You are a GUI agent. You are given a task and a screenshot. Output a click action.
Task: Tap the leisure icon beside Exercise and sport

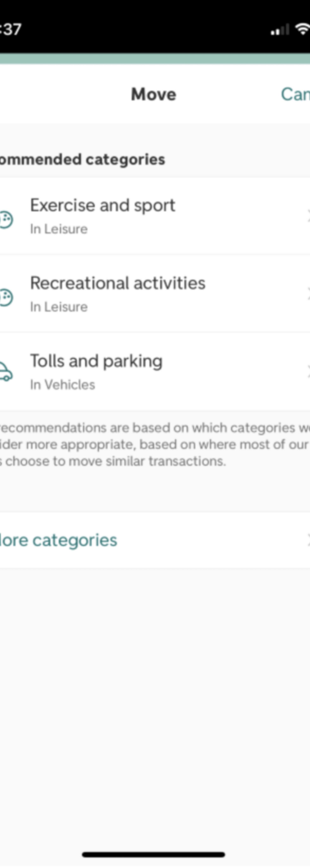(x=6, y=220)
